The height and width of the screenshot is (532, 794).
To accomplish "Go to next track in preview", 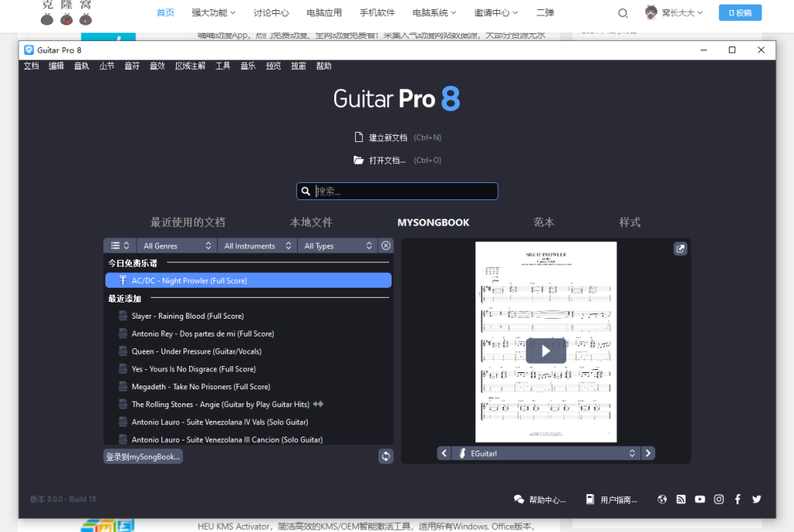I will click(x=648, y=453).
